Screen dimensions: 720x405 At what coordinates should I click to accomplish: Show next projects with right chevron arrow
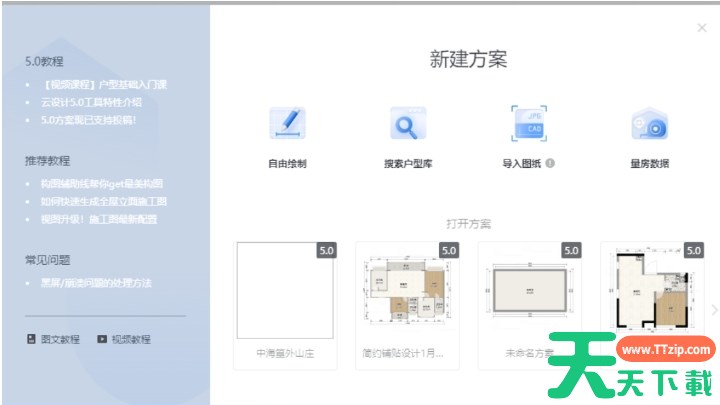(x=713, y=310)
